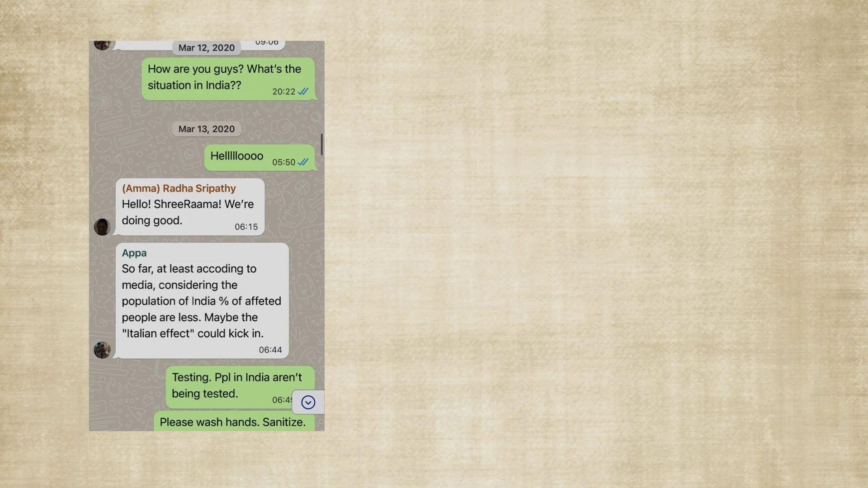Click the 20:22 timestamp on first message
This screenshot has height=488, width=868.
[x=283, y=92]
